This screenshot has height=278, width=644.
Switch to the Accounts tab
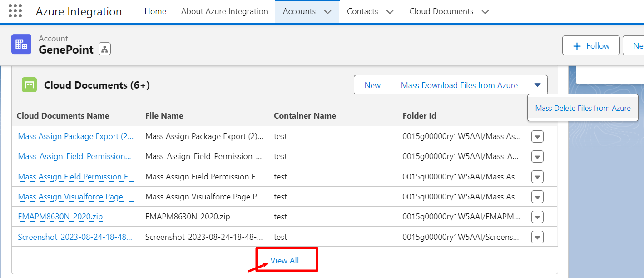point(299,11)
